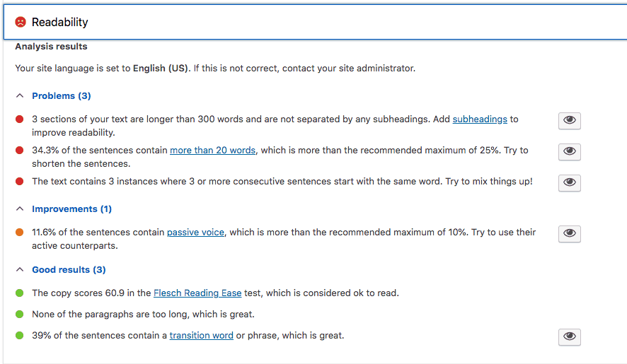Click orange bullet beside passive voice result
Viewport: 627px width, 364px height.
20,233
